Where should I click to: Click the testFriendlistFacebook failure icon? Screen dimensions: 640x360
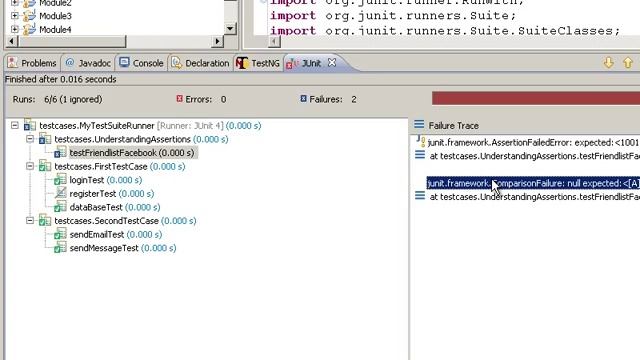(x=60, y=153)
